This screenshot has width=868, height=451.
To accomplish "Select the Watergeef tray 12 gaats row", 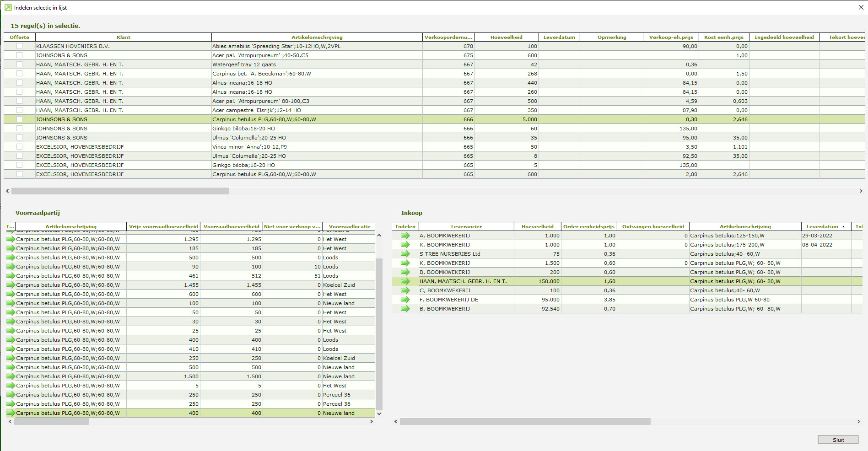I will (244, 64).
